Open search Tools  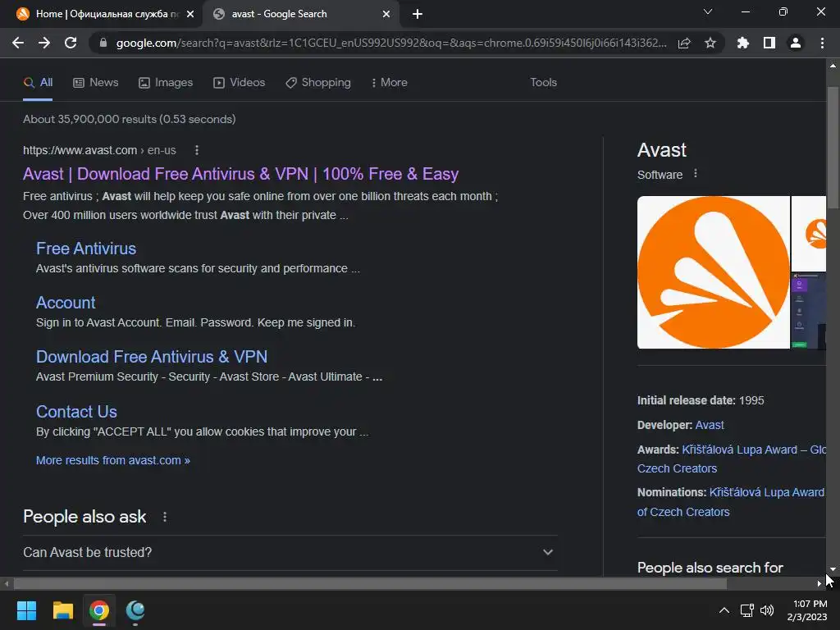[x=543, y=83]
